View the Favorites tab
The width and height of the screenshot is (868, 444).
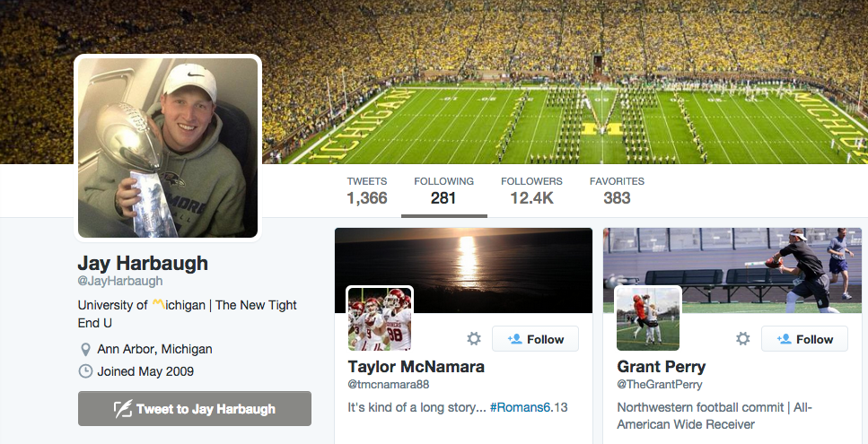click(x=617, y=190)
